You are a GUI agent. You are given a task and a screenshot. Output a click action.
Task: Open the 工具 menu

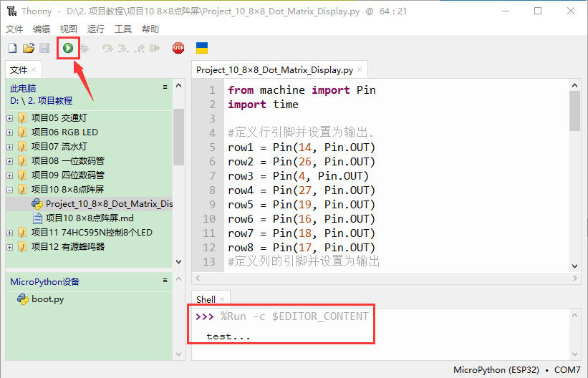(x=123, y=29)
